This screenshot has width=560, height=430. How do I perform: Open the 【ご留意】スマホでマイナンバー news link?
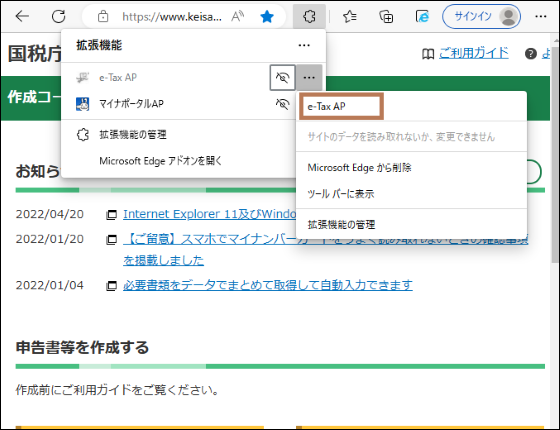(x=325, y=250)
